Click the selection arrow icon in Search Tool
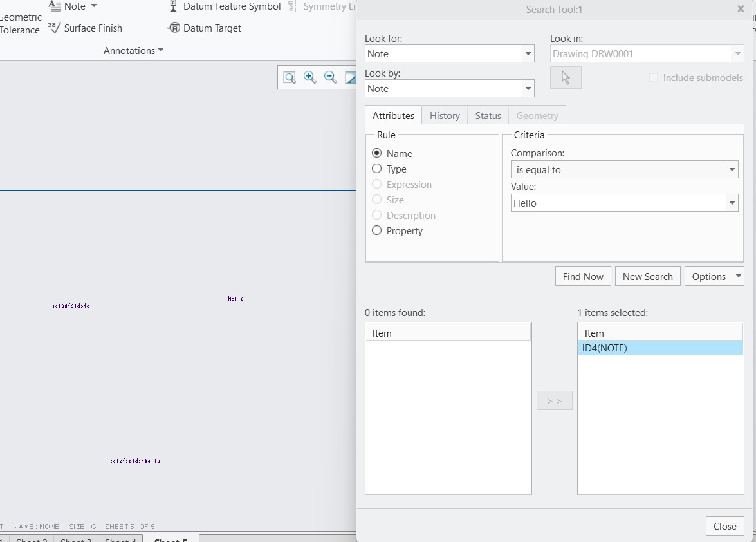 [565, 77]
